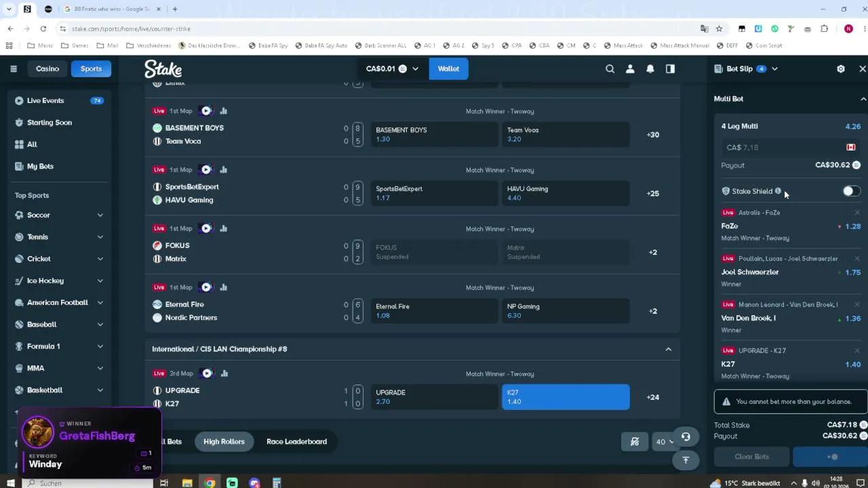Pick Team Voca at 3.20 odds
Viewport: 868px width, 488px height.
pyautogui.click(x=566, y=135)
